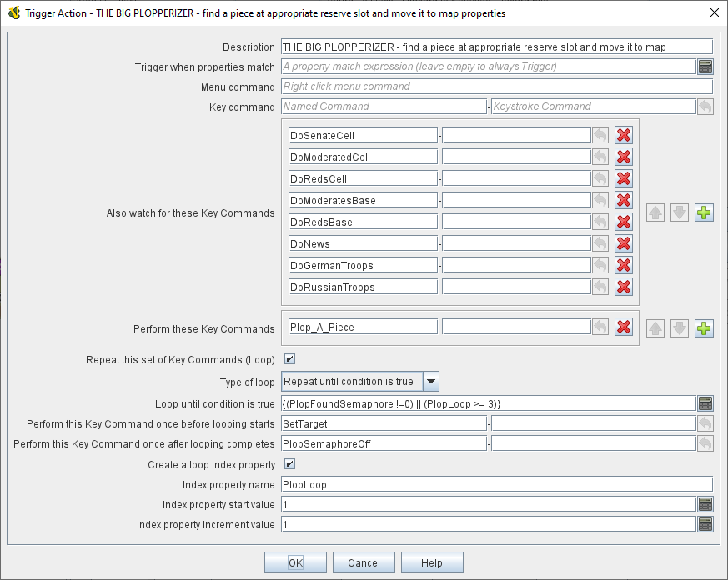This screenshot has height=580, width=728.
Task: Open the Type of loop dropdown
Action: (431, 382)
